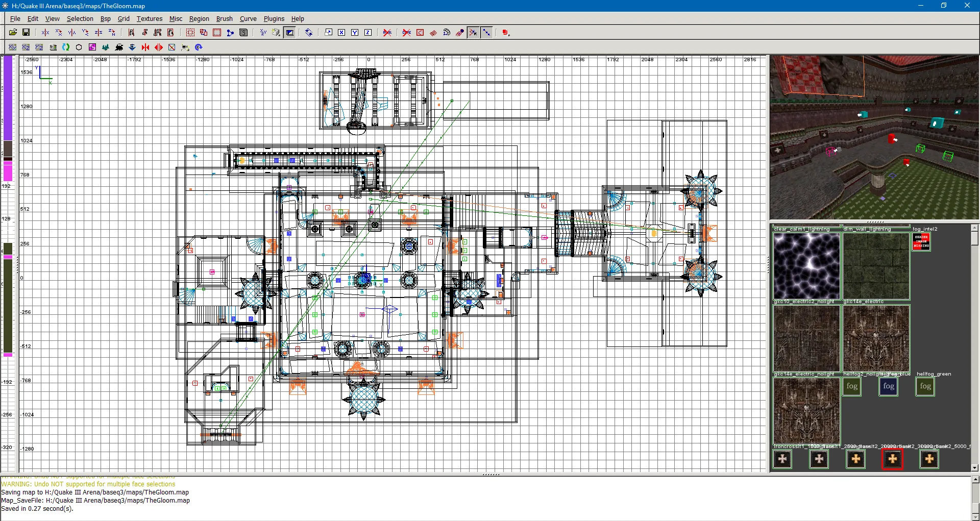The height and width of the screenshot is (521, 980).
Task: Select the connect entities icon
Action: click(230, 32)
